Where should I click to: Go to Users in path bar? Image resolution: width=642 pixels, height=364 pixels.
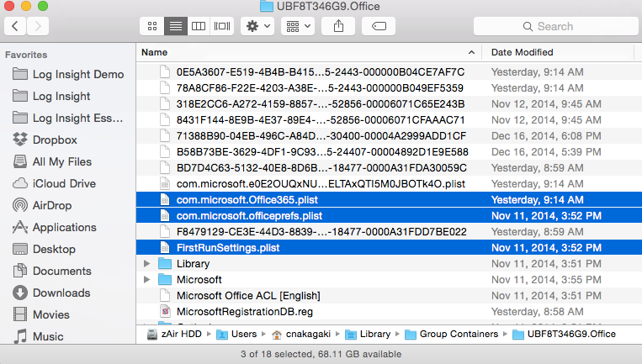tap(236, 334)
